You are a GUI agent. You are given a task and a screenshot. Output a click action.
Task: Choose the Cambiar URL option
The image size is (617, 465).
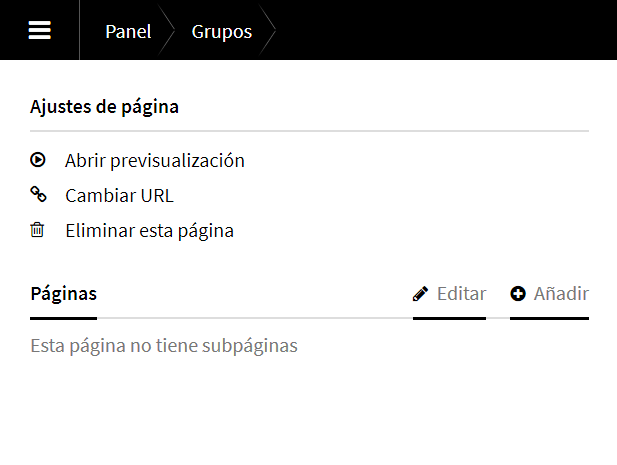click(x=119, y=195)
